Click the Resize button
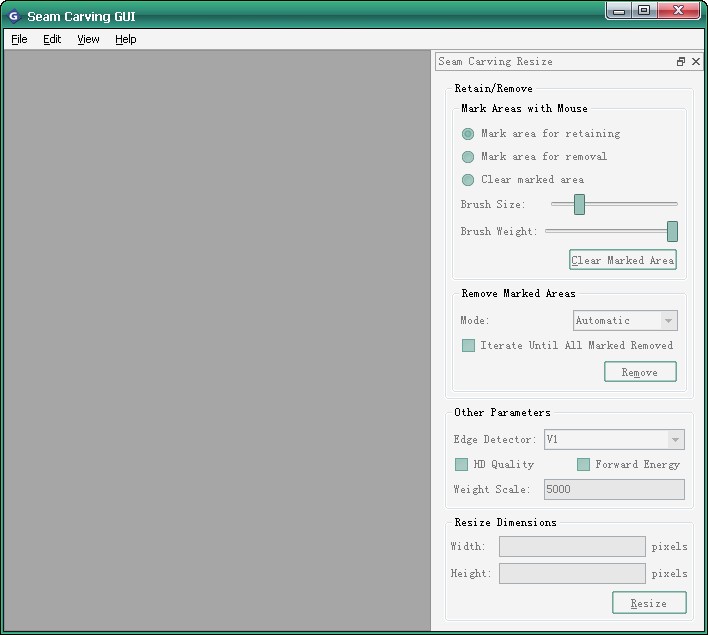 tap(649, 602)
